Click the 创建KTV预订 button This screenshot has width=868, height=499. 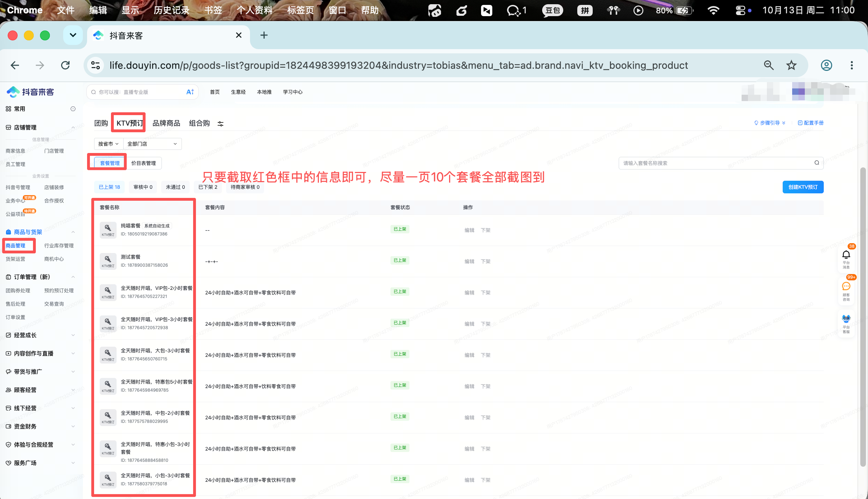(x=803, y=187)
